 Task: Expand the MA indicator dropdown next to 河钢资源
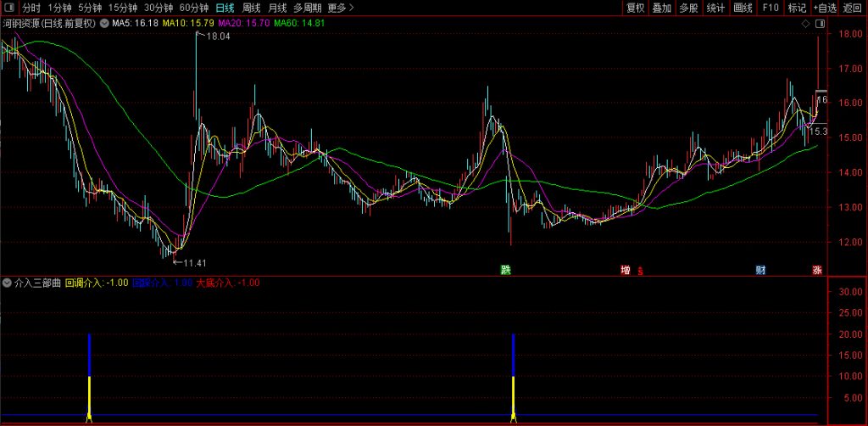104,23
